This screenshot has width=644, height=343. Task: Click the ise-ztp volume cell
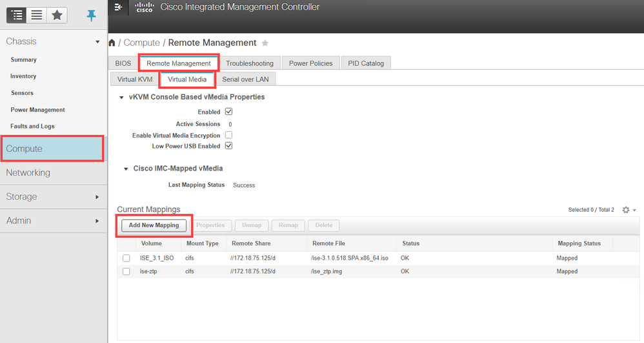pos(148,271)
